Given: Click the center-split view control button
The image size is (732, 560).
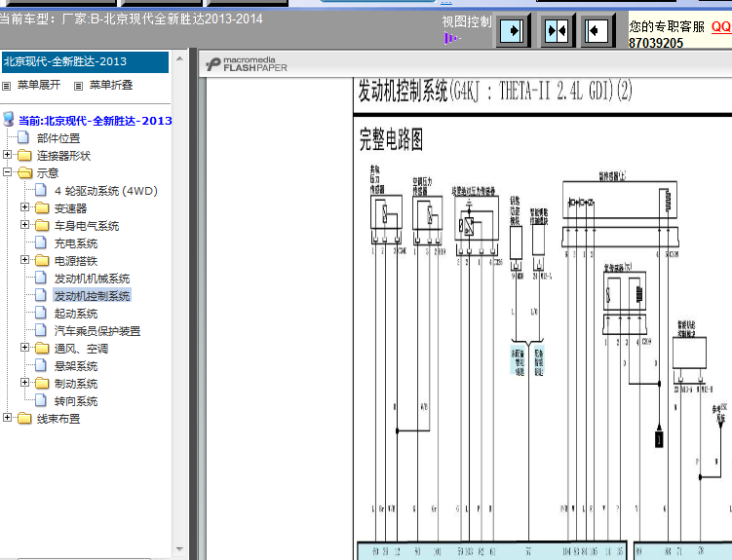Looking at the screenshot, I should click(x=557, y=31).
